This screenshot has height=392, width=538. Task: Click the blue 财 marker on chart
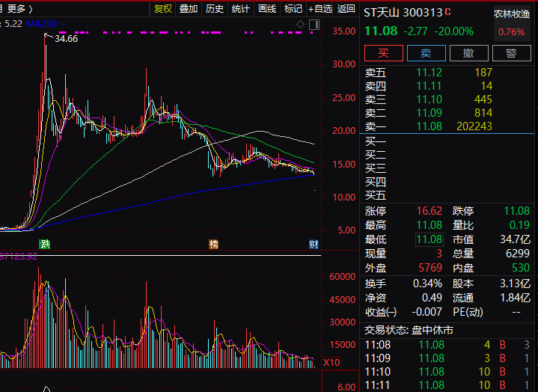(314, 244)
